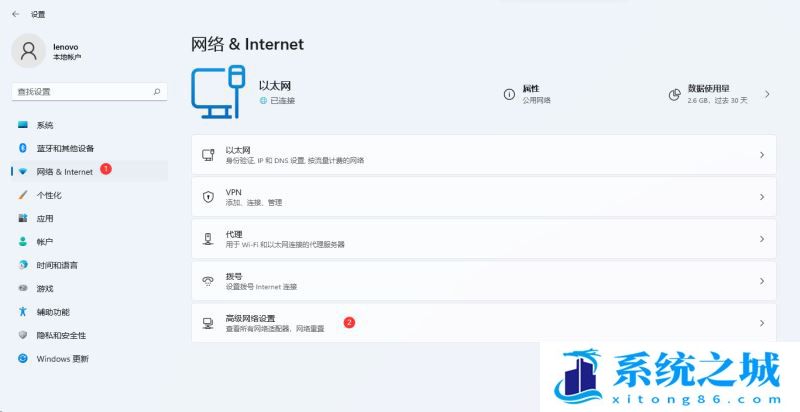The height and width of the screenshot is (412, 800).
Task: Click the lenovo user avatar icon
Action: (x=28, y=51)
